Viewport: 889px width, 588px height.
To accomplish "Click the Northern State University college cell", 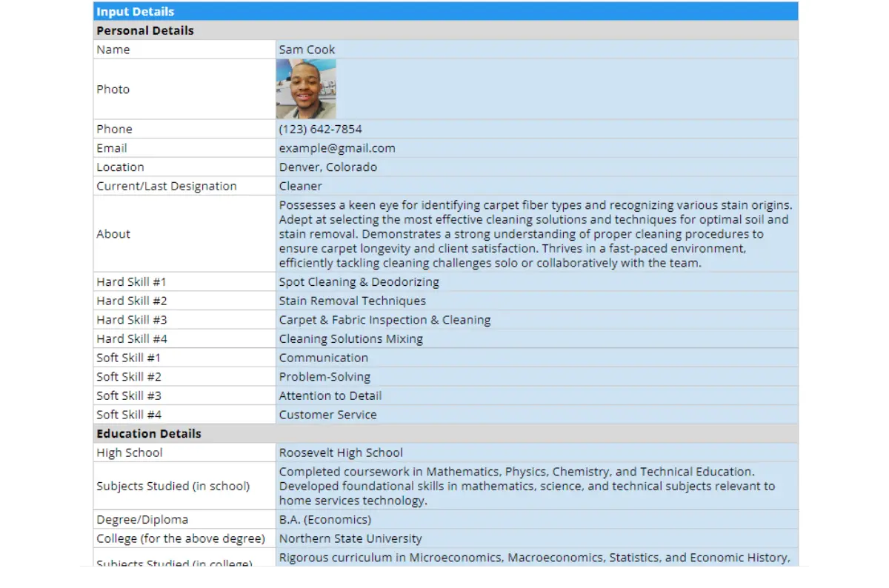I will click(536, 538).
